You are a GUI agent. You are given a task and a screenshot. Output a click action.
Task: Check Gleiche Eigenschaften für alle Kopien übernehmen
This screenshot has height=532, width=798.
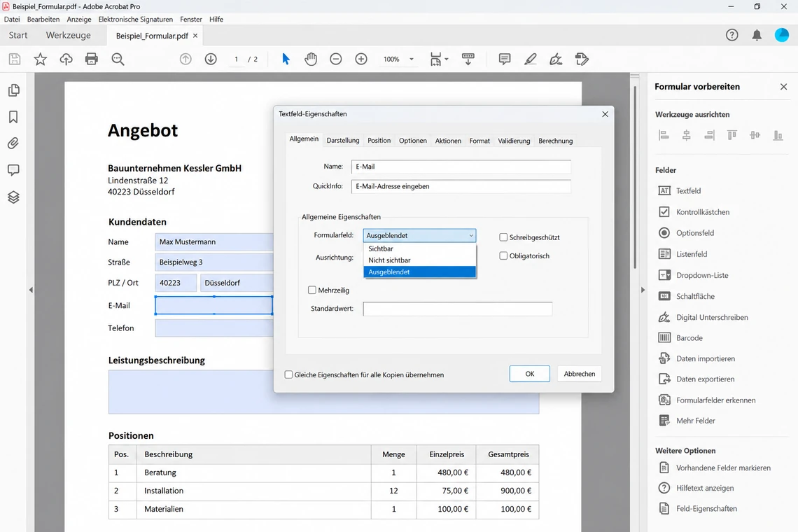pos(288,374)
